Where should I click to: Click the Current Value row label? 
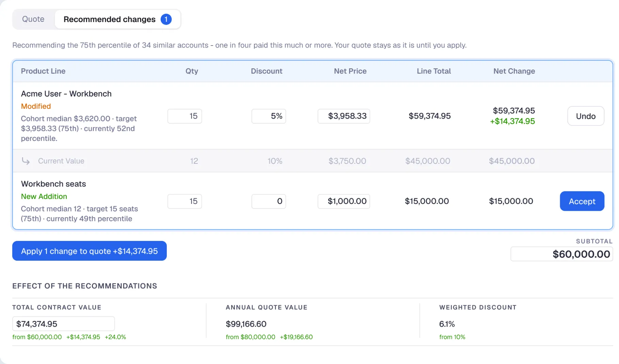61,161
